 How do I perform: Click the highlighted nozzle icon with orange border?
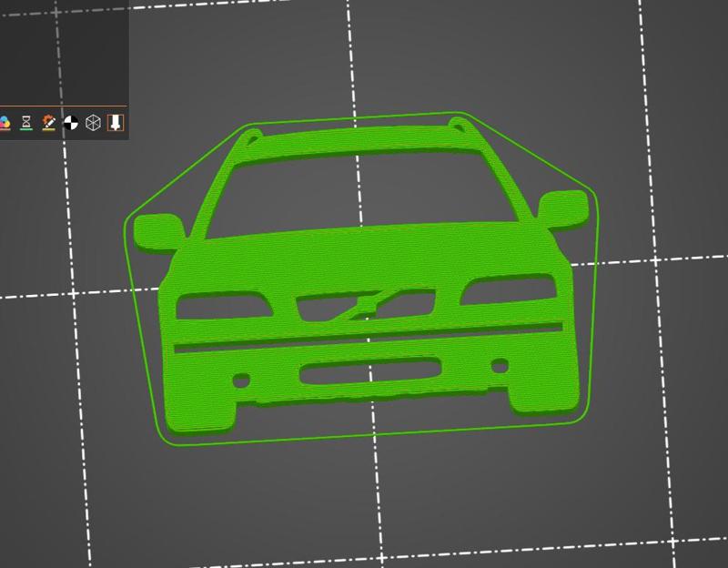(116, 123)
